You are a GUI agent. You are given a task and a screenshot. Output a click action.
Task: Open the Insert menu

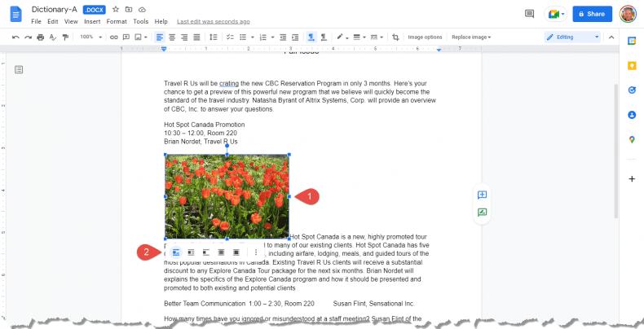pyautogui.click(x=92, y=21)
